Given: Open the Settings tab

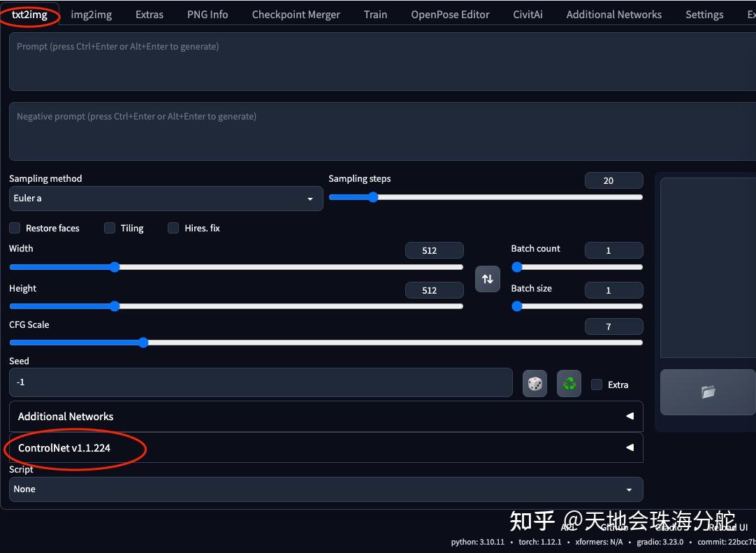Looking at the screenshot, I should [x=704, y=14].
